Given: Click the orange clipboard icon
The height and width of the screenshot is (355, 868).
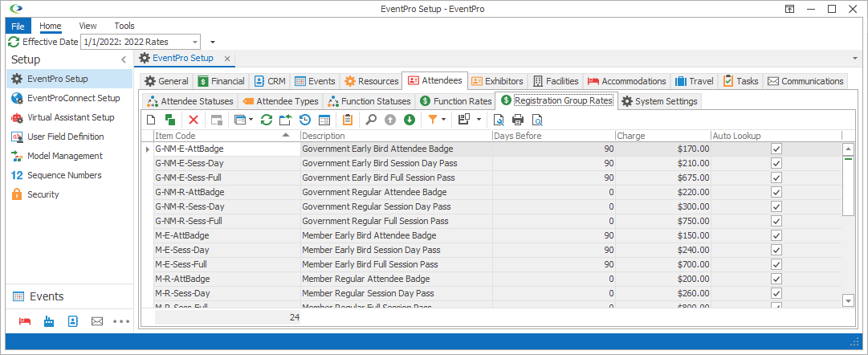Looking at the screenshot, I should (x=348, y=119).
